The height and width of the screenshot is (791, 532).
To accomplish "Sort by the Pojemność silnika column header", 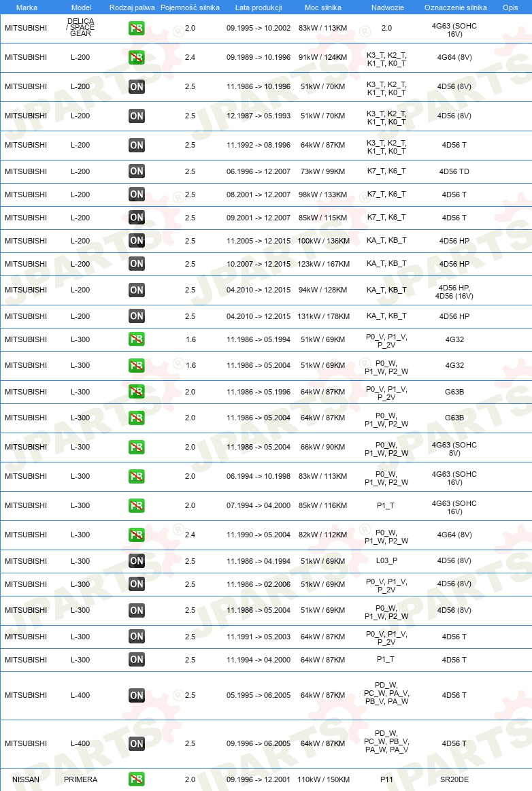I will pos(190,7).
